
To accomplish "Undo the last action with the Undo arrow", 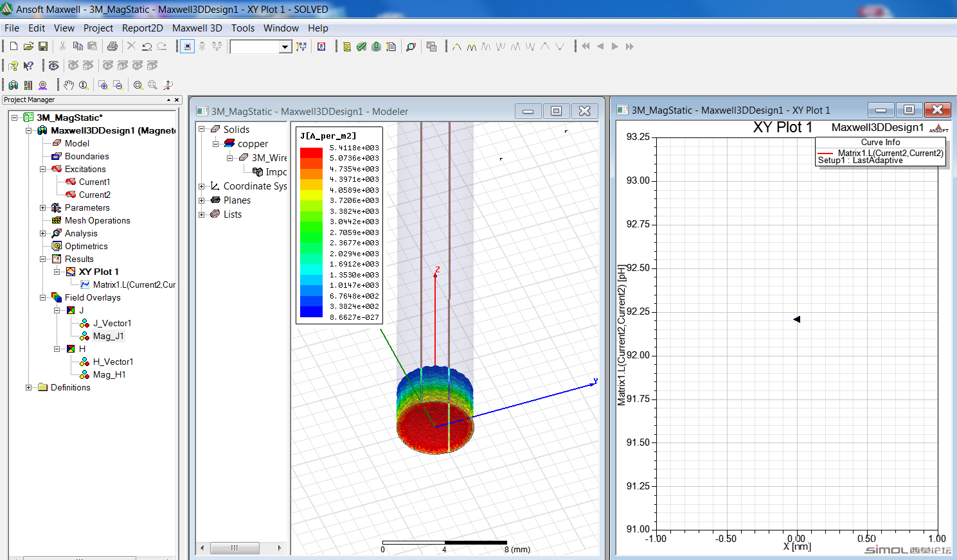I will [147, 46].
